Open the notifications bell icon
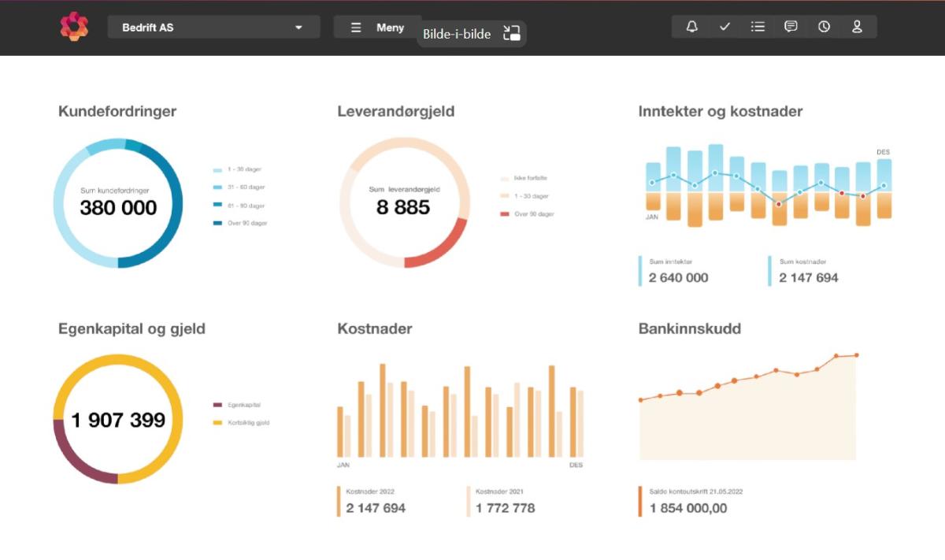Viewport: 945px width, 560px height. [x=691, y=27]
